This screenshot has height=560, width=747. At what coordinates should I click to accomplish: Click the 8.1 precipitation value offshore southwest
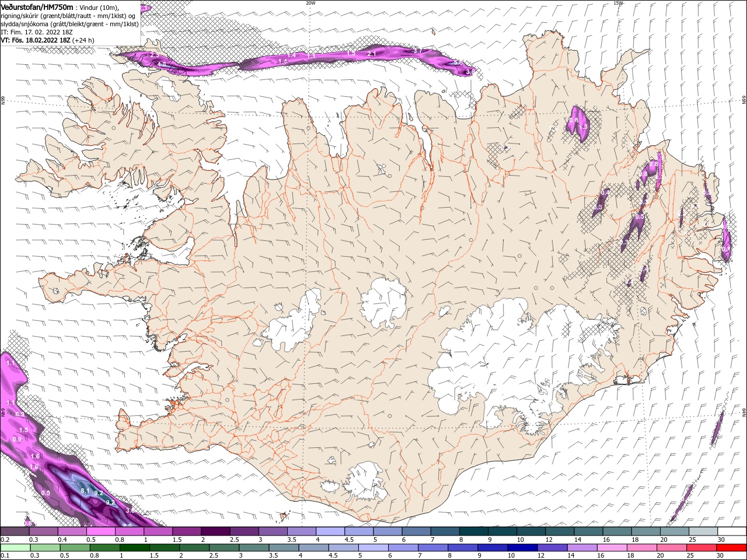[85, 491]
